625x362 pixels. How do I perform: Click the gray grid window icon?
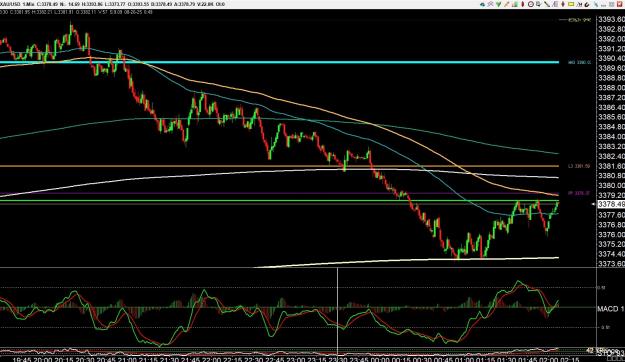click(x=612, y=4)
